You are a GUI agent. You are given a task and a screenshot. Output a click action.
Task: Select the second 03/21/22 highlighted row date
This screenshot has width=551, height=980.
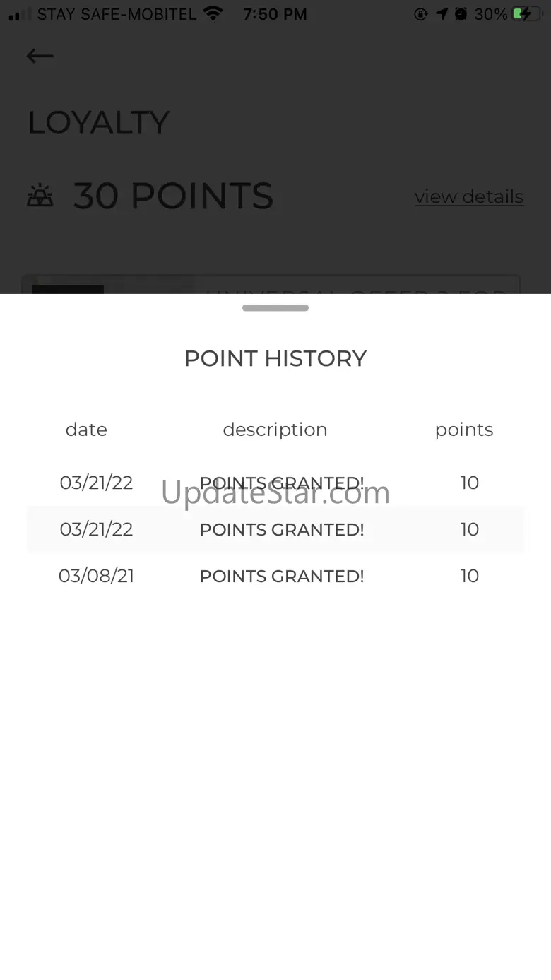[x=96, y=529]
